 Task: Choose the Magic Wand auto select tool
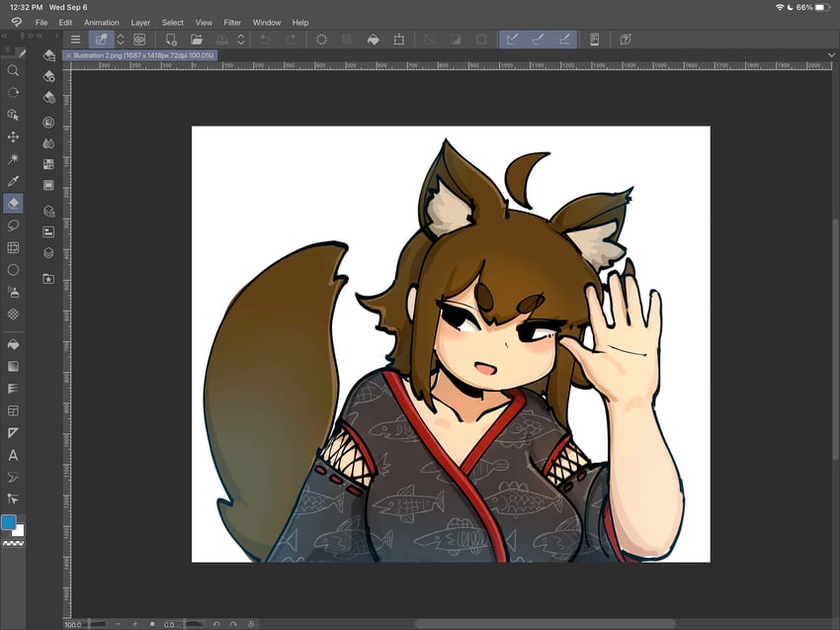click(x=14, y=158)
